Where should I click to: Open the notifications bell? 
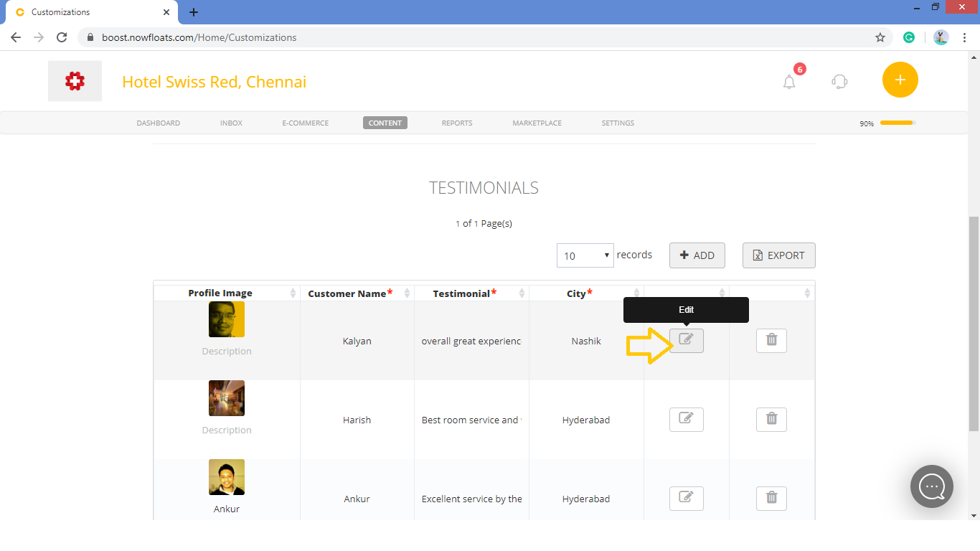point(789,82)
